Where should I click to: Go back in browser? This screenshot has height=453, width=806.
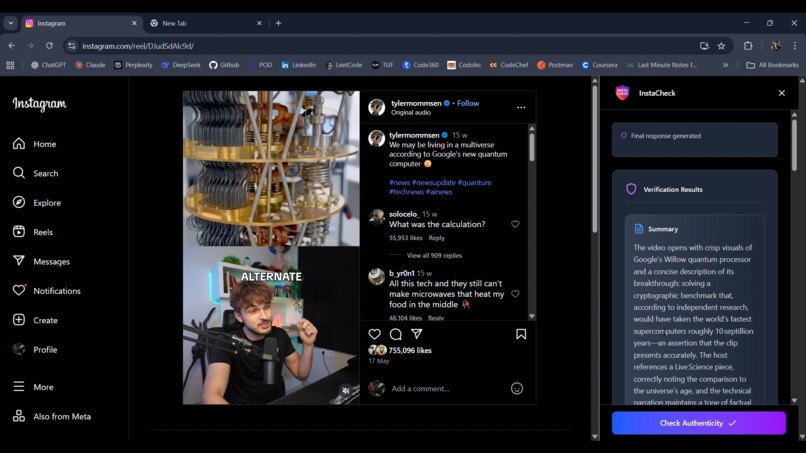pos(11,46)
